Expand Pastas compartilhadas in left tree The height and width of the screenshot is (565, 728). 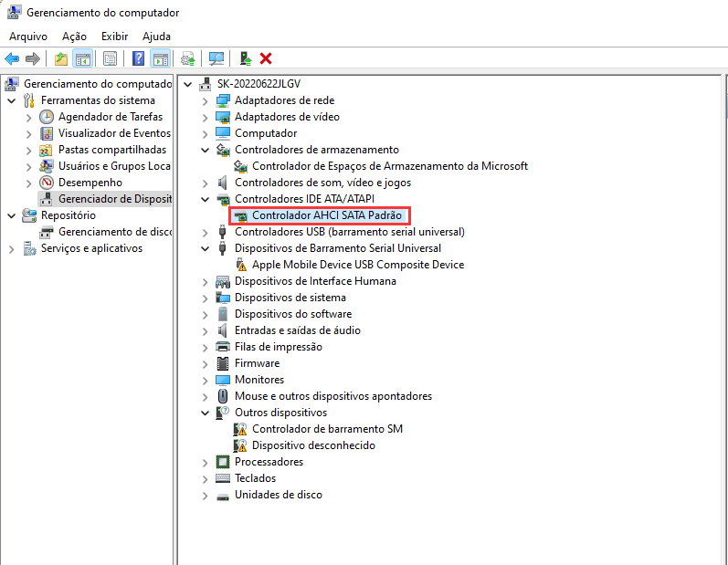pos(29,151)
